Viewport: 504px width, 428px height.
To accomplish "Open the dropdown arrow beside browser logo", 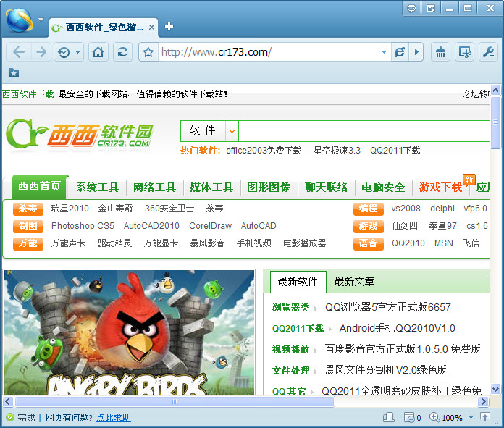I will (x=41, y=20).
